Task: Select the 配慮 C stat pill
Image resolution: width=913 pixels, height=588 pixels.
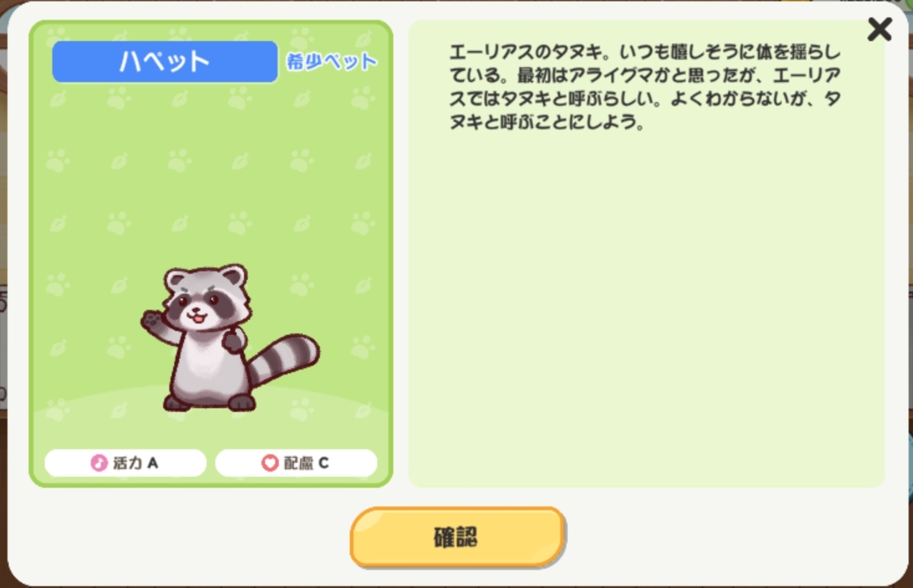Action: (x=296, y=463)
